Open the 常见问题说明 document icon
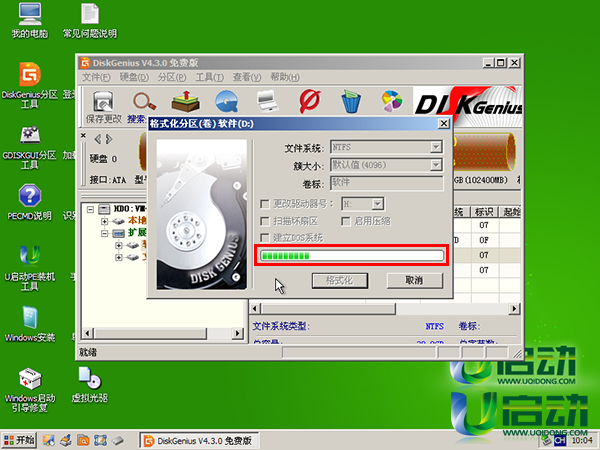The image size is (600, 450). click(90, 20)
